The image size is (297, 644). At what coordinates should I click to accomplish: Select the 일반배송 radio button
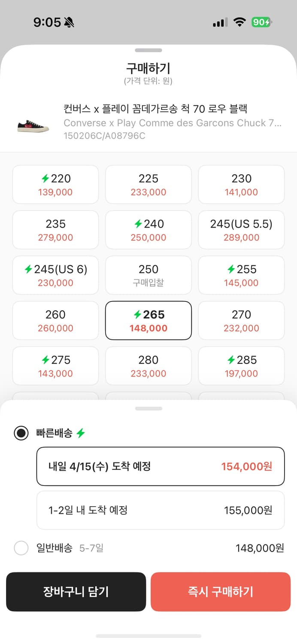click(21, 548)
